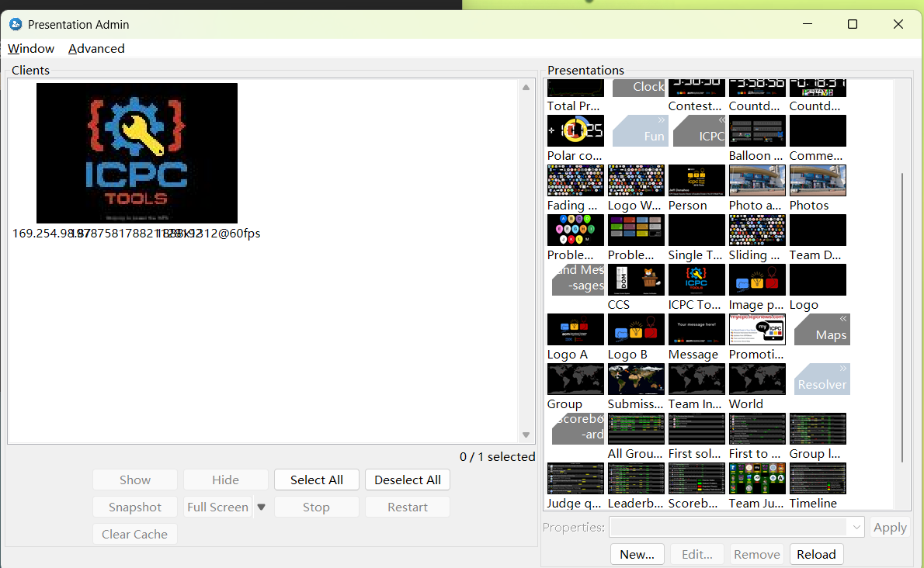Select the Logo A presentation

coord(575,330)
